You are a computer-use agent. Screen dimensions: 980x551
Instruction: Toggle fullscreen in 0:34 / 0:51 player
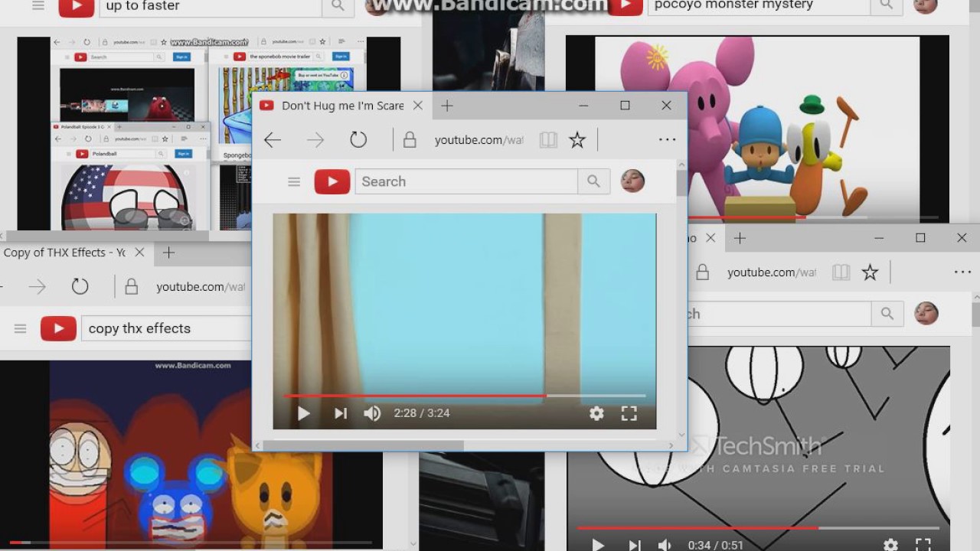click(923, 545)
